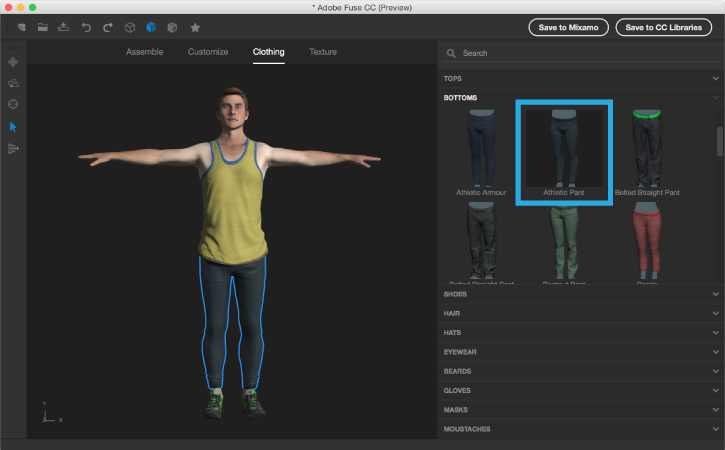Viewport: 725px width, 450px height.
Task: Click the import download tray icon
Action: [x=64, y=27]
